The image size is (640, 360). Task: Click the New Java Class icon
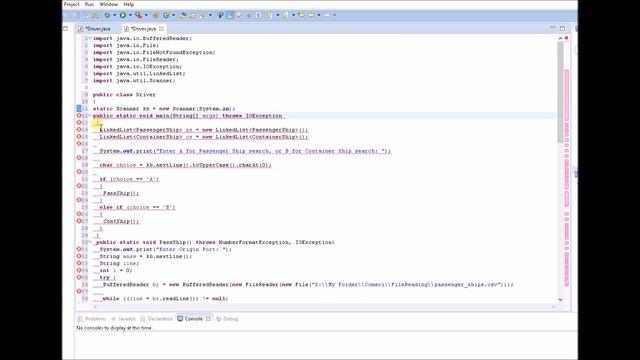coord(166,15)
